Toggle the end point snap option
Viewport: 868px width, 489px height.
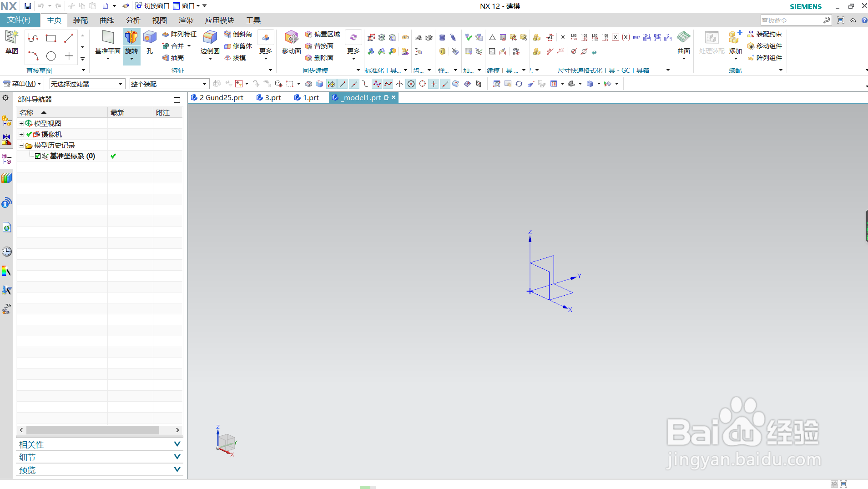pyautogui.click(x=343, y=84)
